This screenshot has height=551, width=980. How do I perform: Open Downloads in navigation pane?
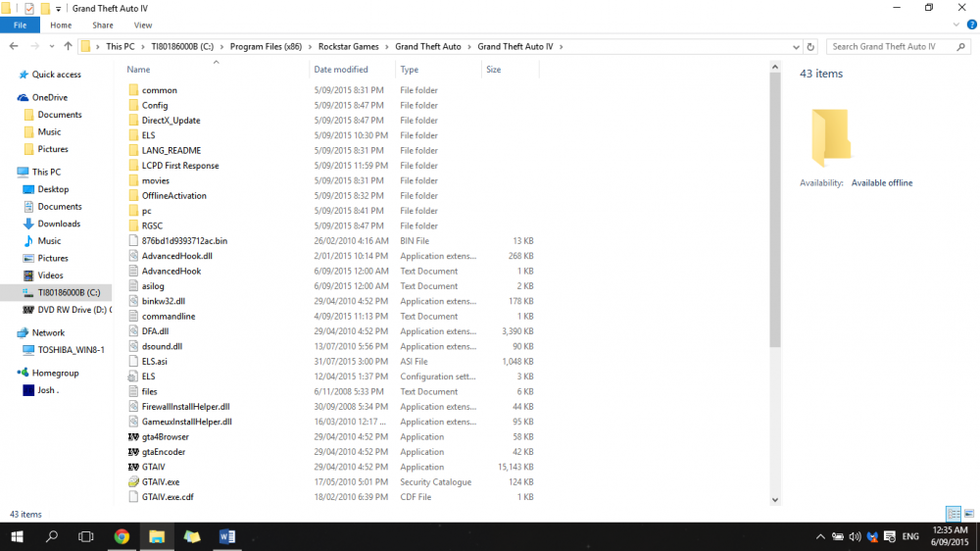tap(59, 224)
